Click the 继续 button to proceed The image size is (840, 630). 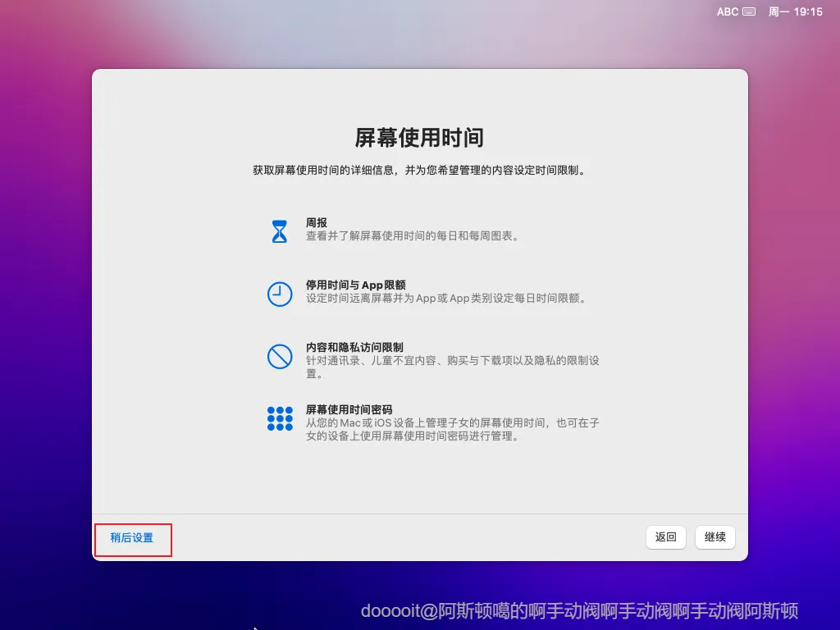click(x=714, y=537)
